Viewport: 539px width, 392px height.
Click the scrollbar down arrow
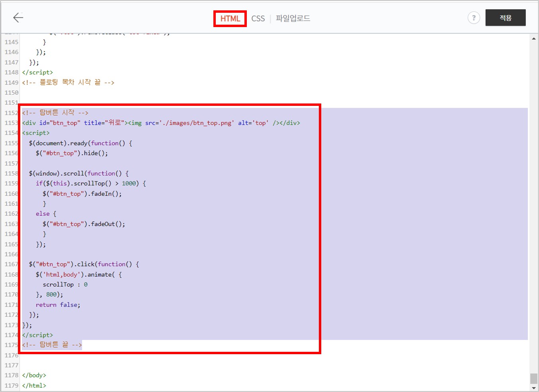534,388
